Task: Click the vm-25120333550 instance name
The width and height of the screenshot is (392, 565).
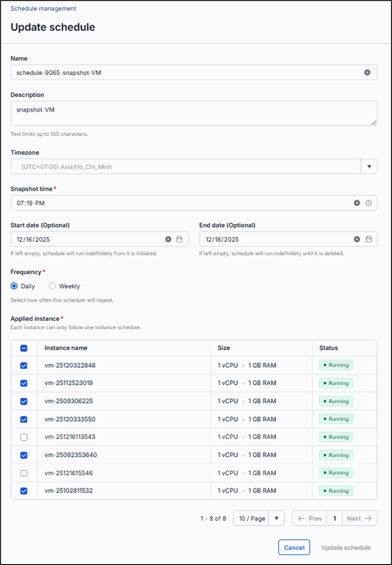Action: coord(70,419)
